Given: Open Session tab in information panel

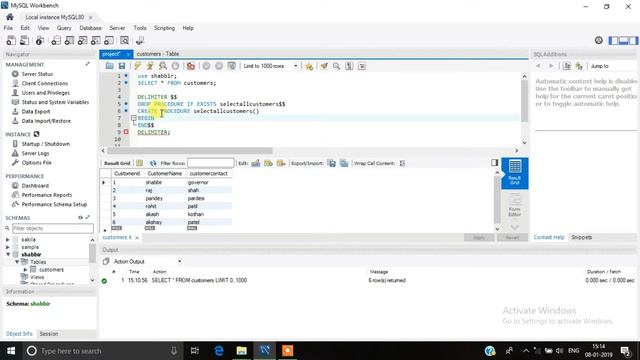Looking at the screenshot, I should [x=49, y=333].
